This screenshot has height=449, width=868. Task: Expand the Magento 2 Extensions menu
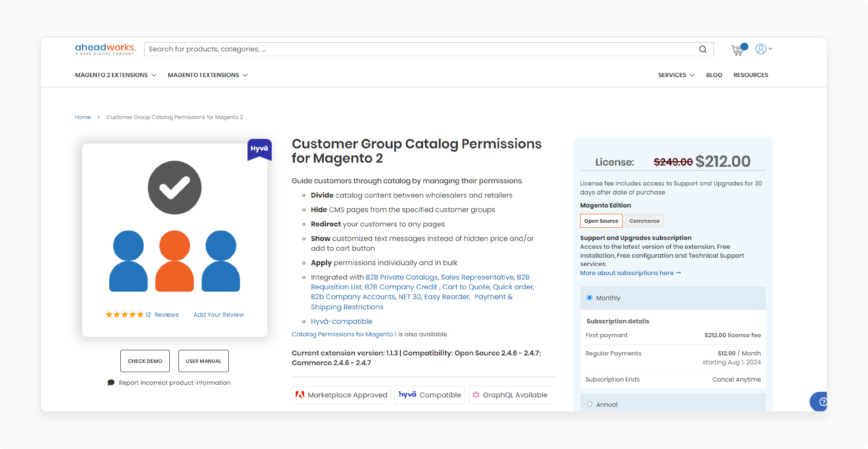point(115,75)
